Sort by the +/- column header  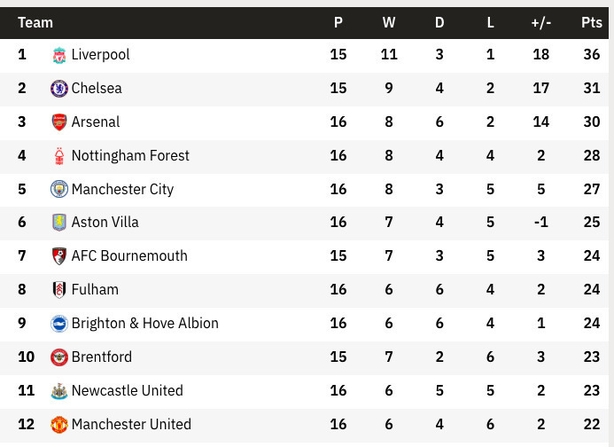point(541,23)
